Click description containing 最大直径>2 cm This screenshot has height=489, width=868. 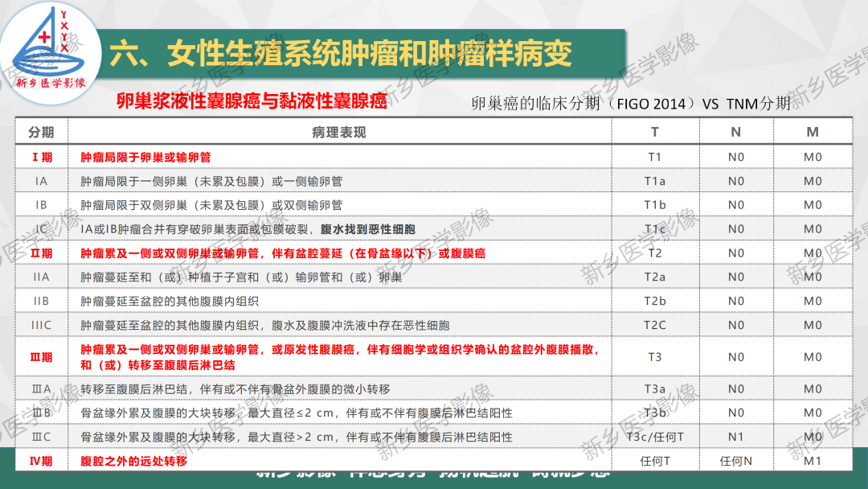click(296, 437)
